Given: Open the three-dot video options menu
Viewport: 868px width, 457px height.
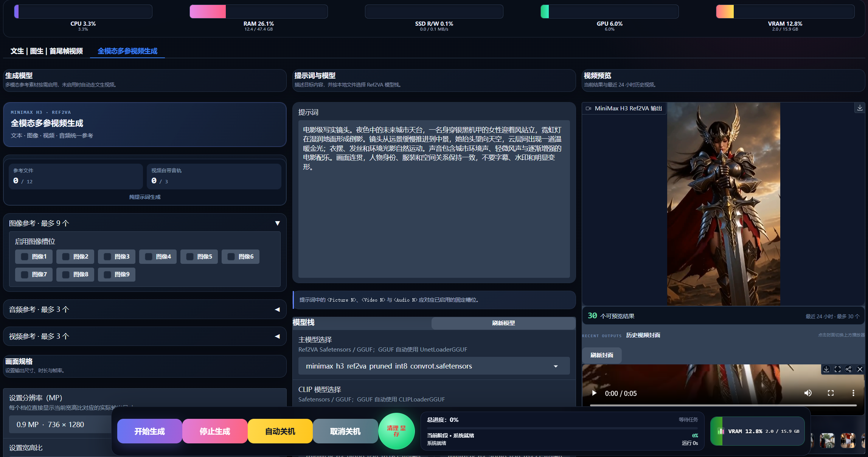Looking at the screenshot, I should tap(853, 393).
